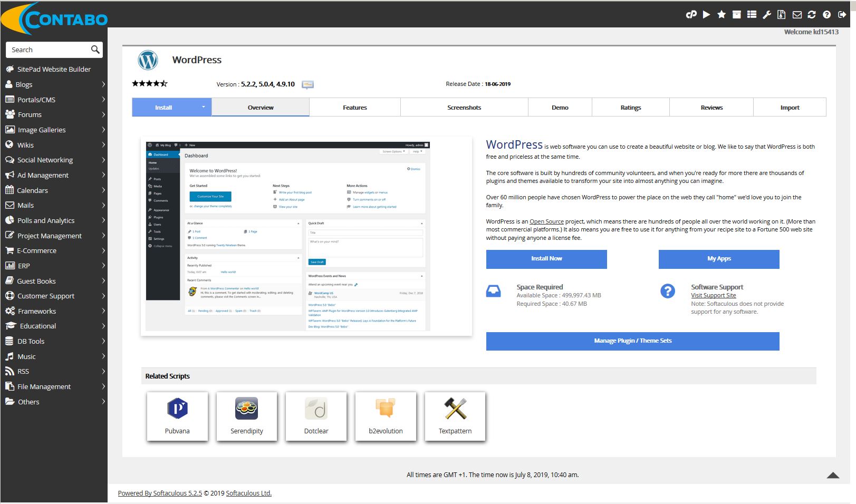Expand the Others category
The height and width of the screenshot is (504, 856).
[x=54, y=402]
